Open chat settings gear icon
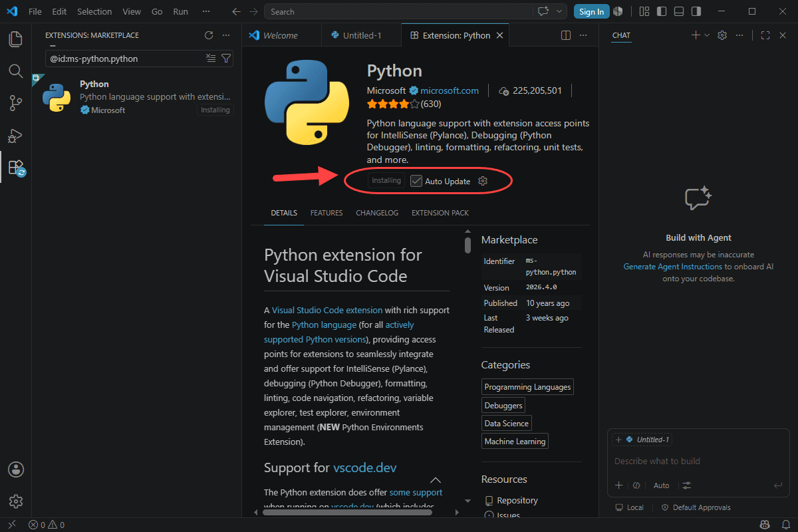Image resolution: width=798 pixels, height=532 pixels. [722, 35]
